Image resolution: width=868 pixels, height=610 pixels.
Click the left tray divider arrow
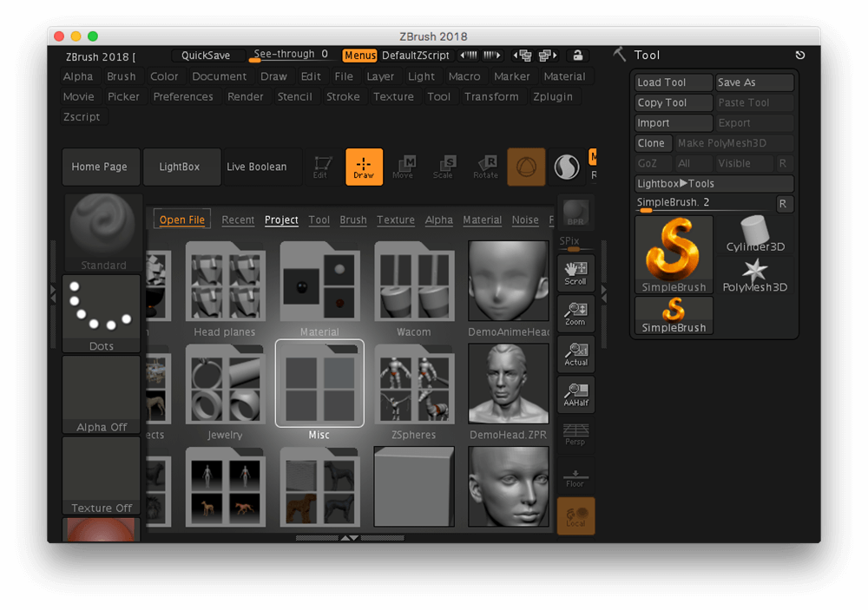coord(53,294)
